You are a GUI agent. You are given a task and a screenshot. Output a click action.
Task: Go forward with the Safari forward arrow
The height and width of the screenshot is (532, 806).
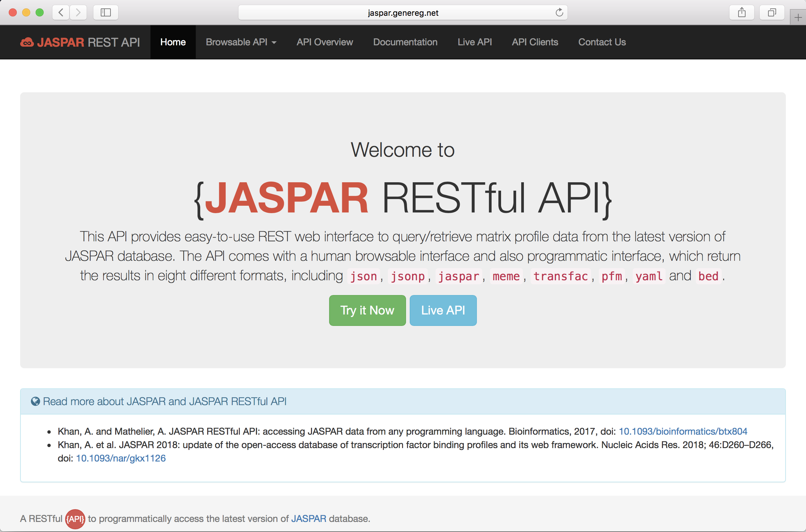click(x=78, y=12)
